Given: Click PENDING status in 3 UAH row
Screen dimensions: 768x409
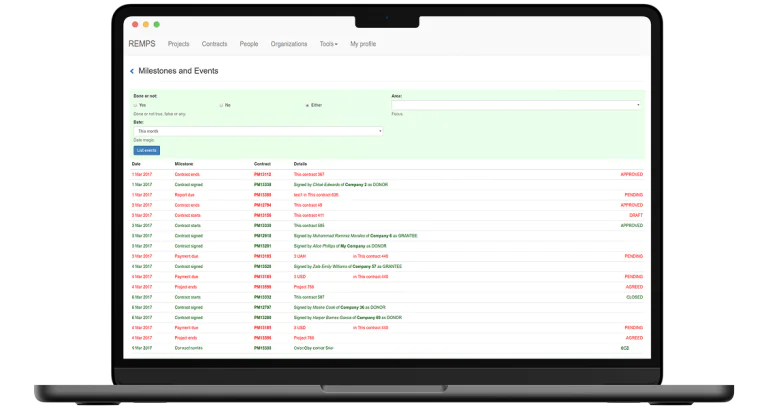Looking at the screenshot, I should 634,257.
